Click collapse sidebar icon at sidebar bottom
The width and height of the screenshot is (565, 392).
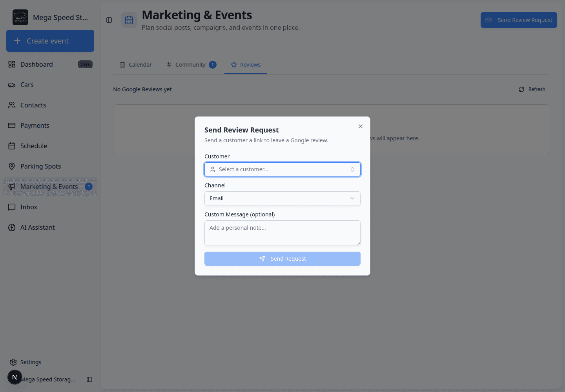(x=89, y=379)
